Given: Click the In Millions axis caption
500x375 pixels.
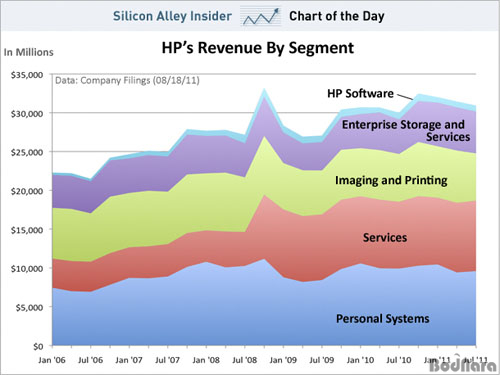Looking at the screenshot, I should 29,52.
